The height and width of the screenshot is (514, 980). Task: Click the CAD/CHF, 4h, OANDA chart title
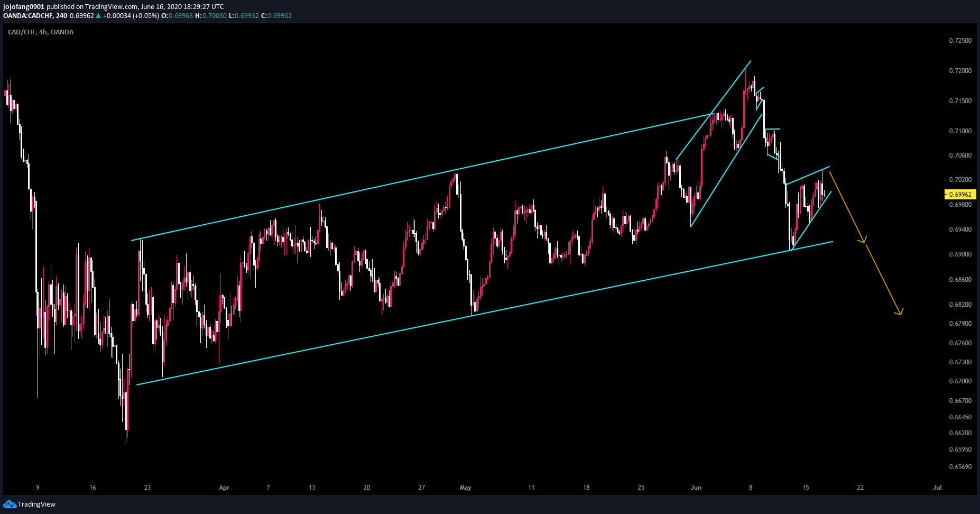point(41,32)
